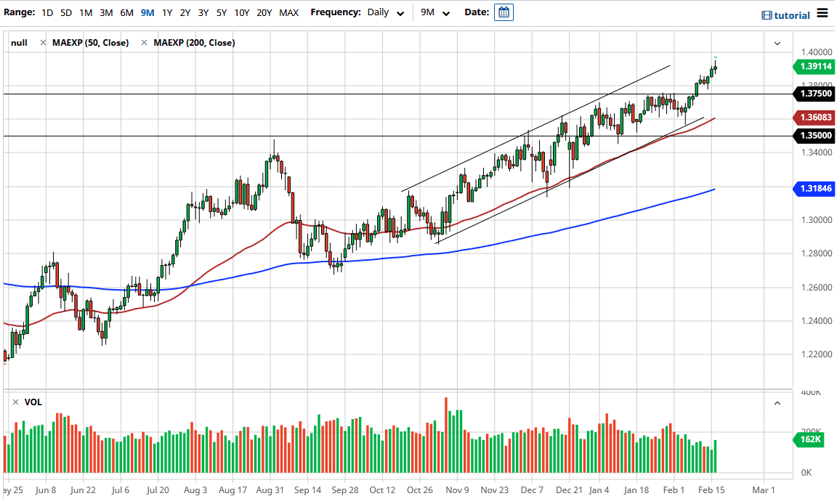Open the Date calendar picker
Screen dimensions: 837x504
[x=504, y=12]
